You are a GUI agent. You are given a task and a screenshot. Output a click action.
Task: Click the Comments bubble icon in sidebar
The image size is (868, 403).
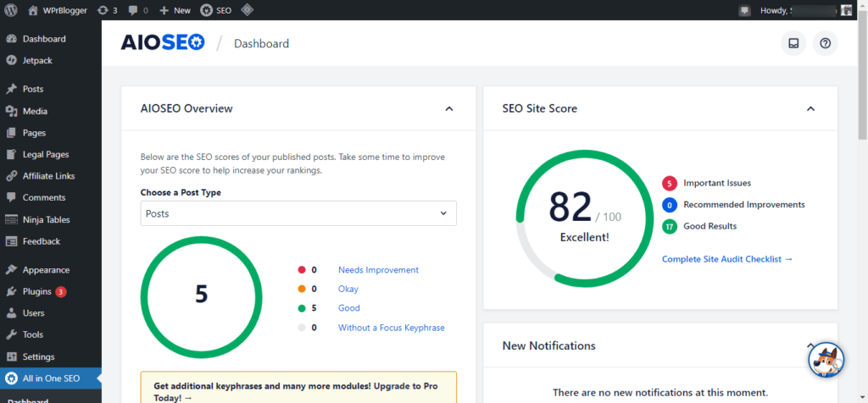[x=11, y=197]
